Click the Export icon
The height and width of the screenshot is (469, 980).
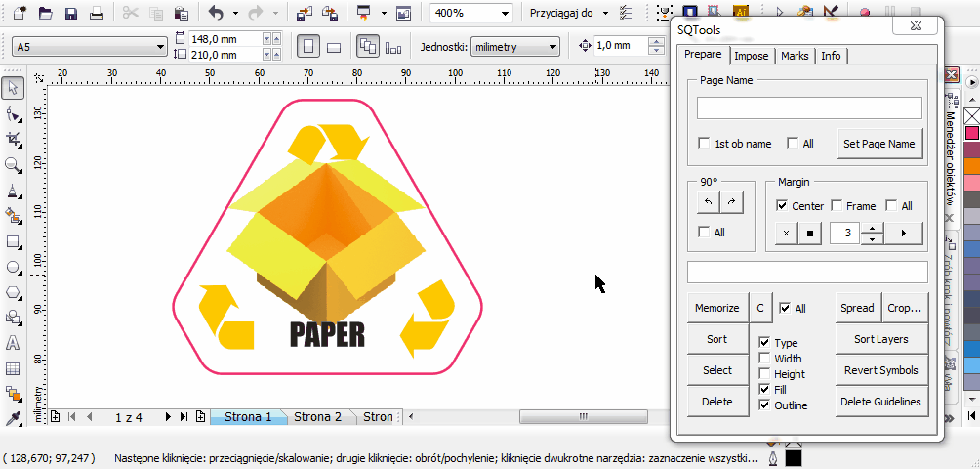(x=330, y=13)
